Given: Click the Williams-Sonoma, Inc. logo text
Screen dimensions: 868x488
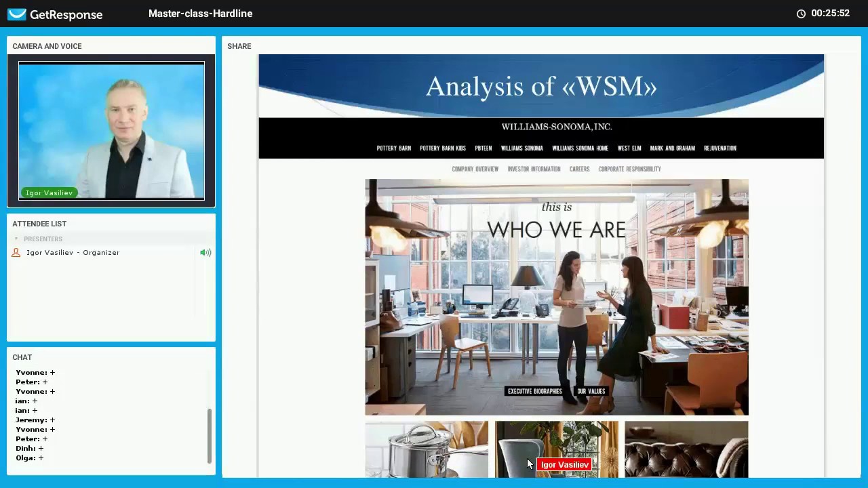Looking at the screenshot, I should (557, 127).
